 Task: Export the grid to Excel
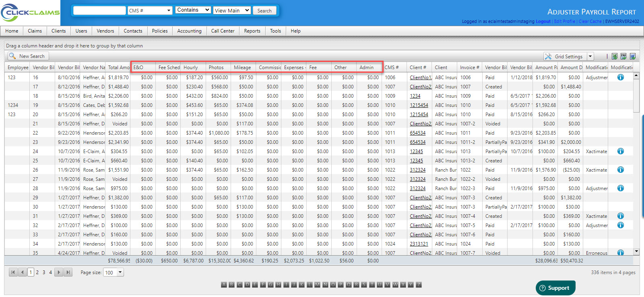pyautogui.click(x=615, y=56)
